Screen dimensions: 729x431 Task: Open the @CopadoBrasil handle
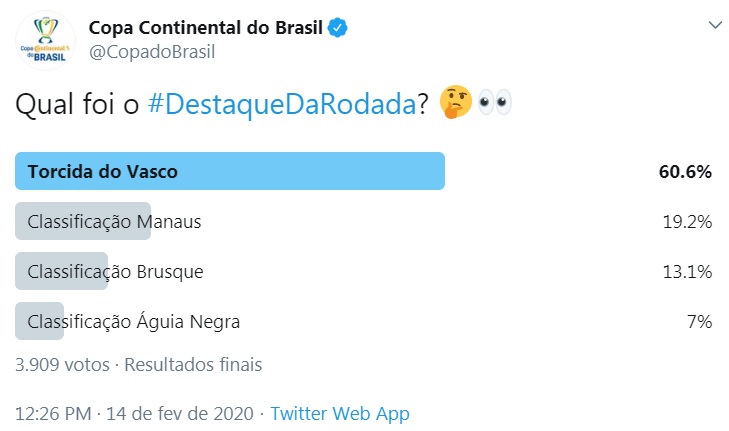152,52
